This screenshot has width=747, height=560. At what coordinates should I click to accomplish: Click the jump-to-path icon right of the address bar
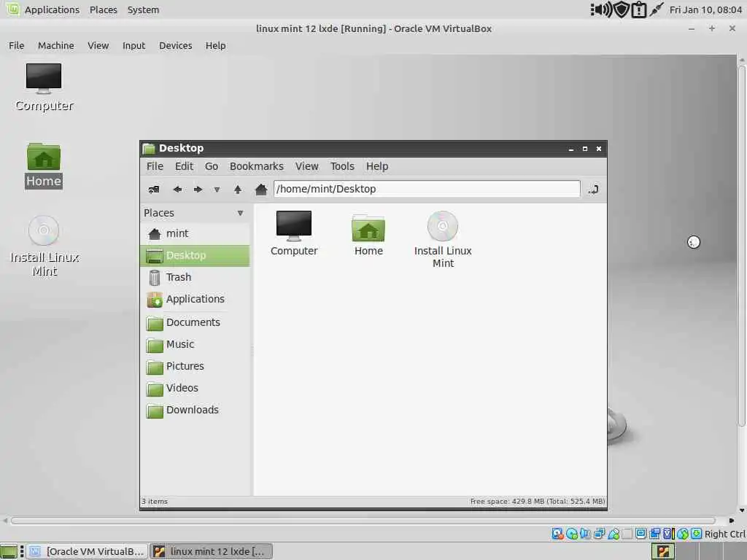click(x=594, y=190)
